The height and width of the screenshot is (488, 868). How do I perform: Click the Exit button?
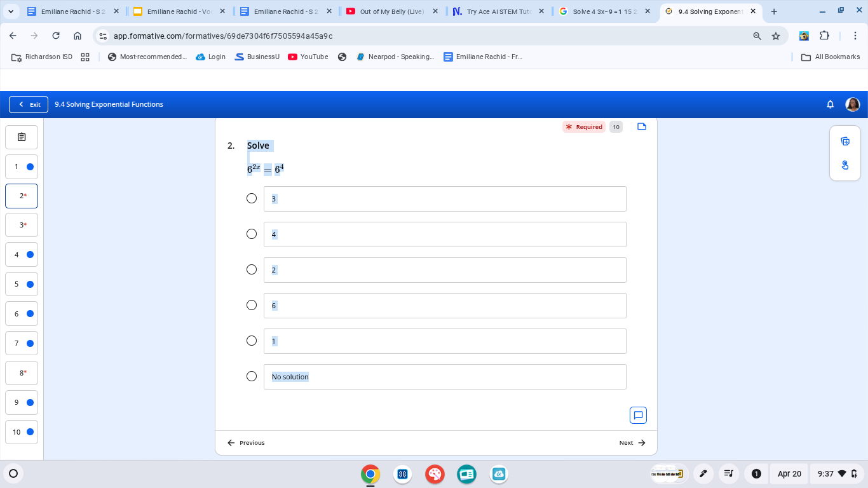[29, 104]
